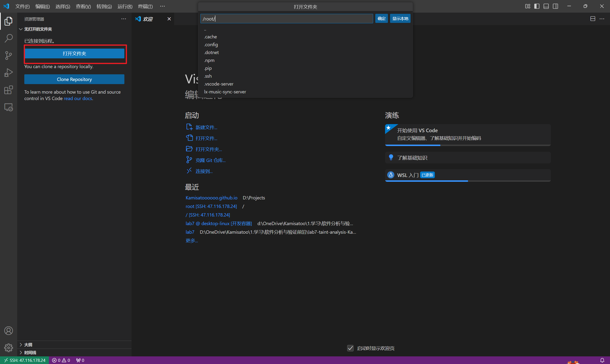Open Explorer panel more actions ellipsis
Screen dimensions: 610x364
coord(124,19)
